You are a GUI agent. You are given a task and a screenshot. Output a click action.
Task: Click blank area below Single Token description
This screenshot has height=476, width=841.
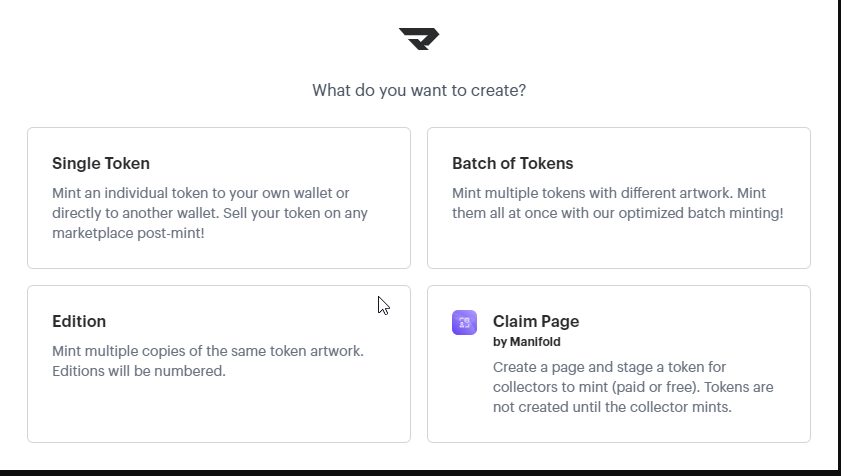click(x=218, y=254)
